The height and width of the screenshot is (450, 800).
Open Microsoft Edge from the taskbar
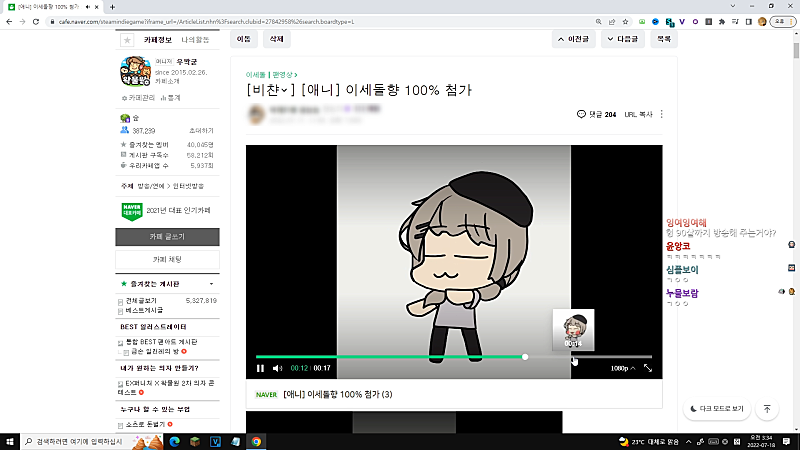174,441
